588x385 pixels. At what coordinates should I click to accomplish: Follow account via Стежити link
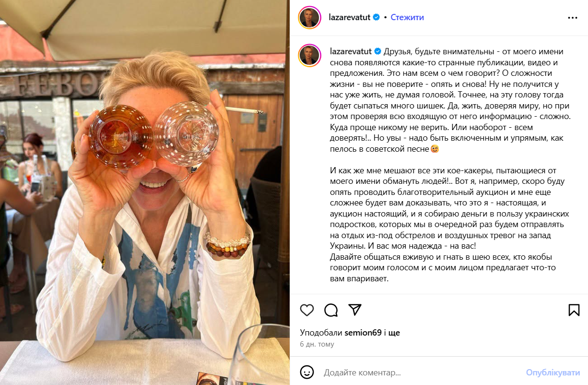pyautogui.click(x=407, y=17)
